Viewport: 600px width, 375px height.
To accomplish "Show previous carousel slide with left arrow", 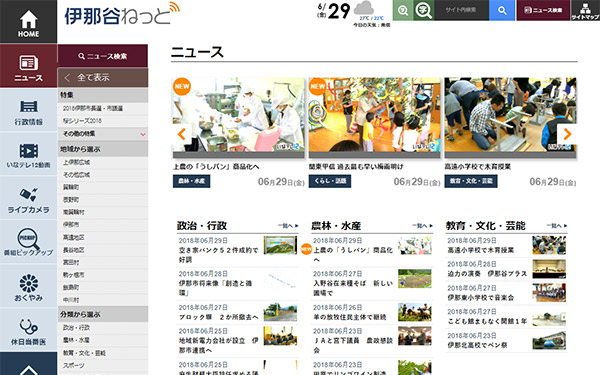I will pyautogui.click(x=182, y=134).
